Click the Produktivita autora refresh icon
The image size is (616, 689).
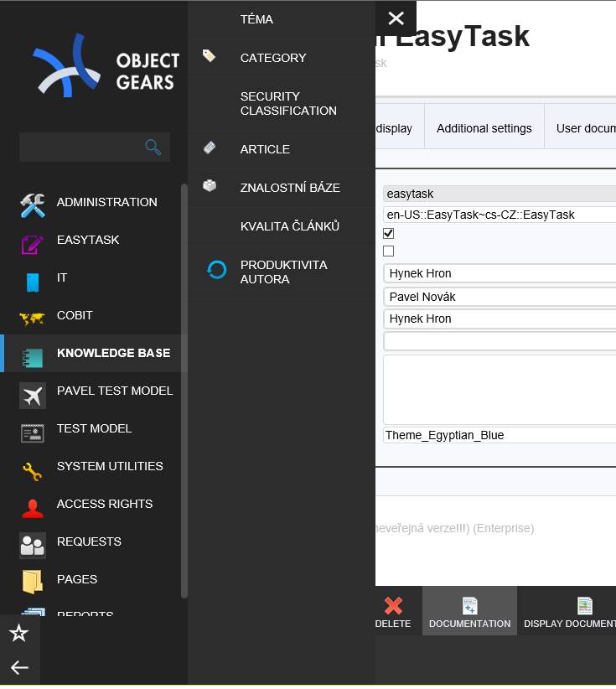[x=216, y=270]
